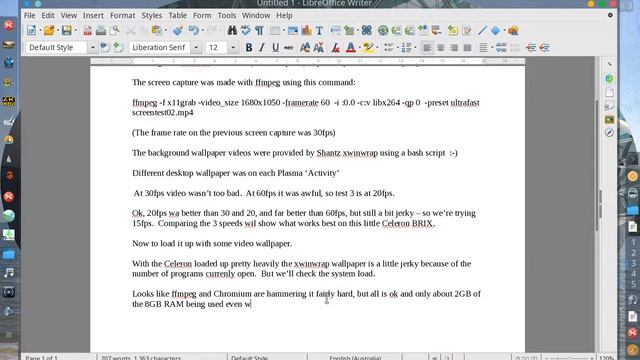Toggle Bold formatting
The width and height of the screenshot is (640, 360).
tap(249, 47)
